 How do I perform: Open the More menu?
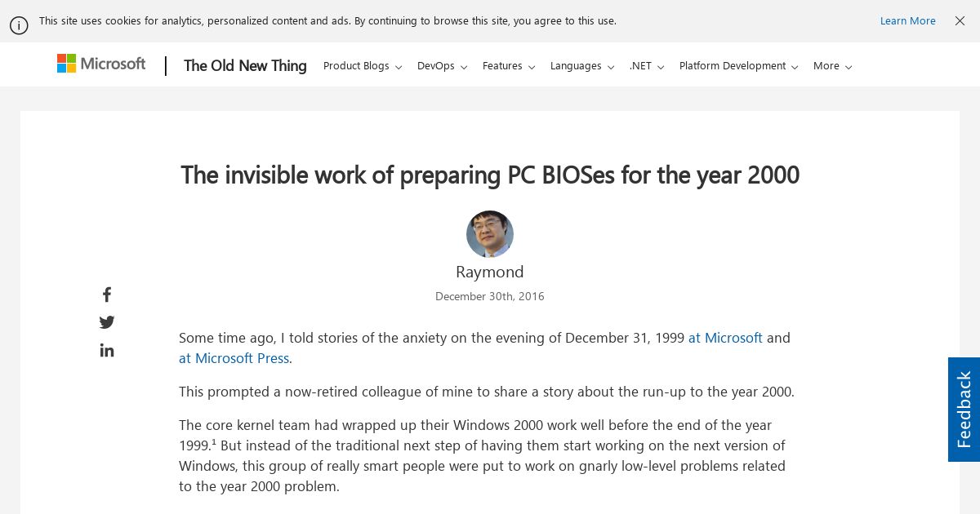[x=832, y=66]
